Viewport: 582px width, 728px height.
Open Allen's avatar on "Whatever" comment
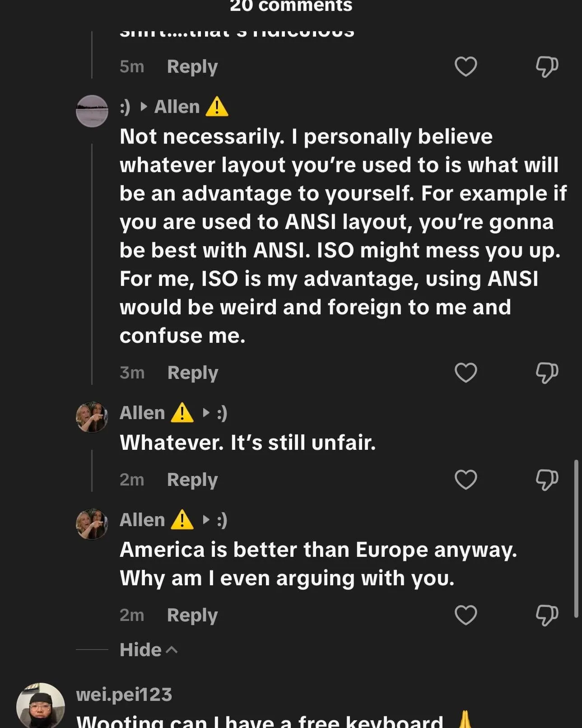pos(92,417)
